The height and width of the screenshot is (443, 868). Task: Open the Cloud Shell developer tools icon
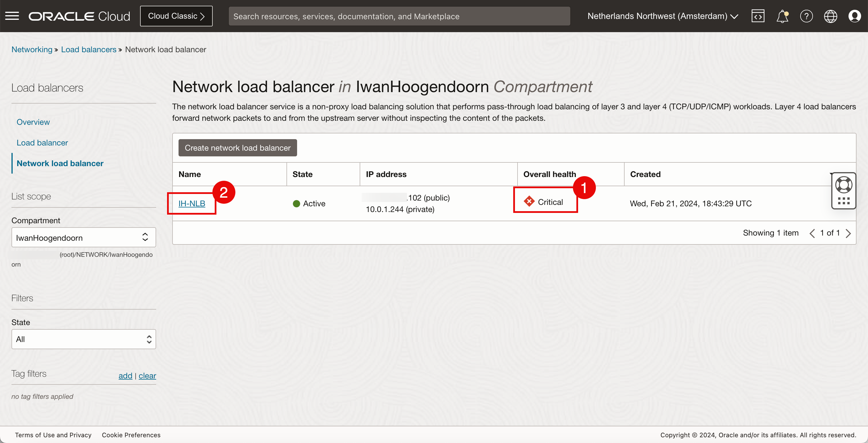758,16
